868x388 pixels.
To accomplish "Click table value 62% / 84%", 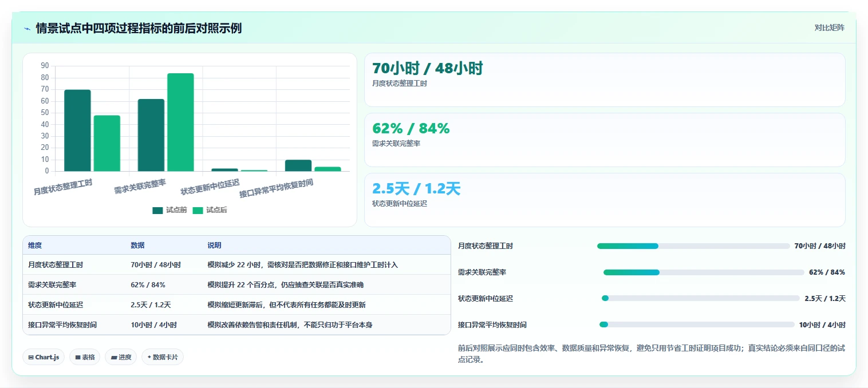I will (148, 285).
